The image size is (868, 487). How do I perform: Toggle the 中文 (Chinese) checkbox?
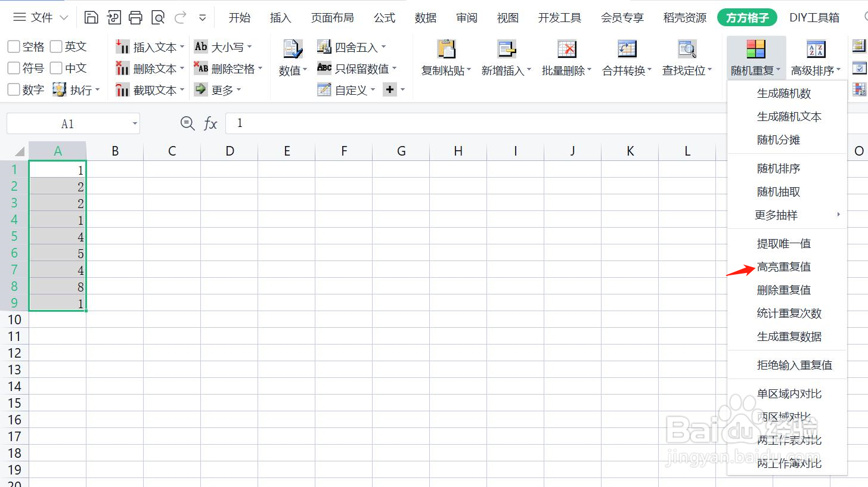(56, 68)
